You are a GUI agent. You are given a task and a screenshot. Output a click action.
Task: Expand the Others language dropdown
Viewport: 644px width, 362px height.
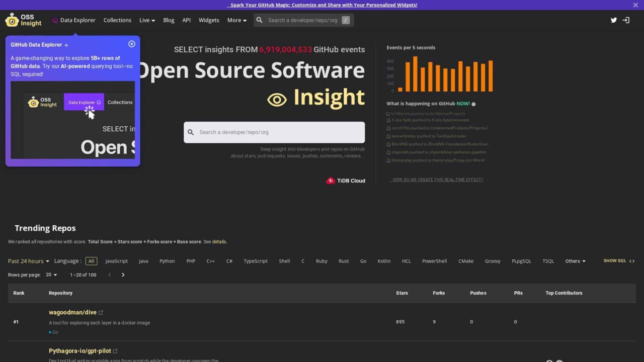click(x=575, y=261)
